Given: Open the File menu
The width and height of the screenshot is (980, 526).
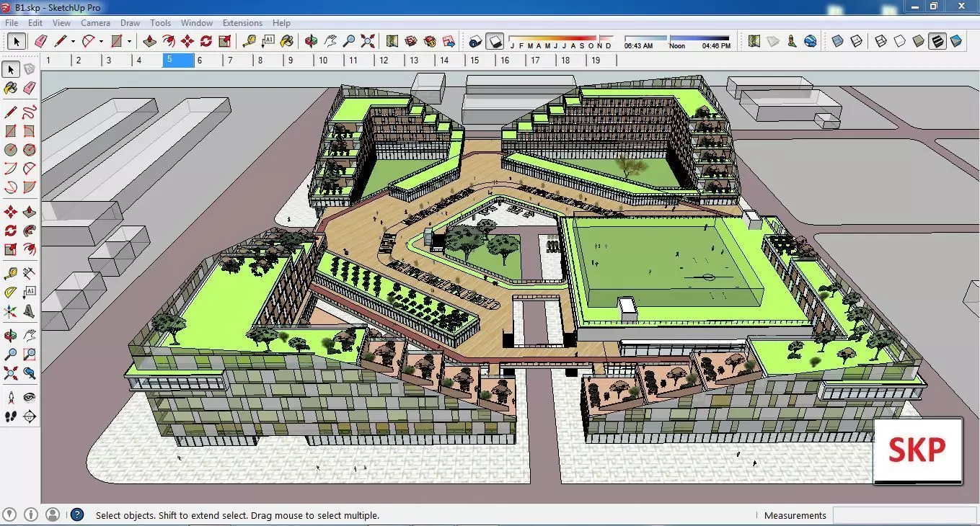Looking at the screenshot, I should click(x=12, y=23).
